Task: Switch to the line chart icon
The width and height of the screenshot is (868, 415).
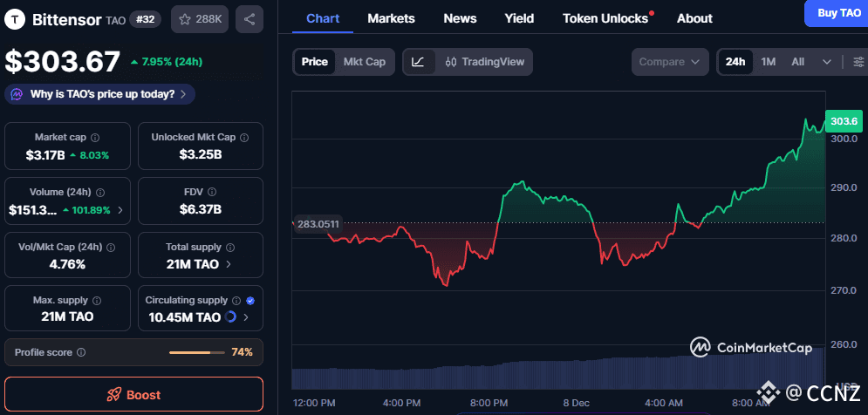Action: [x=419, y=62]
